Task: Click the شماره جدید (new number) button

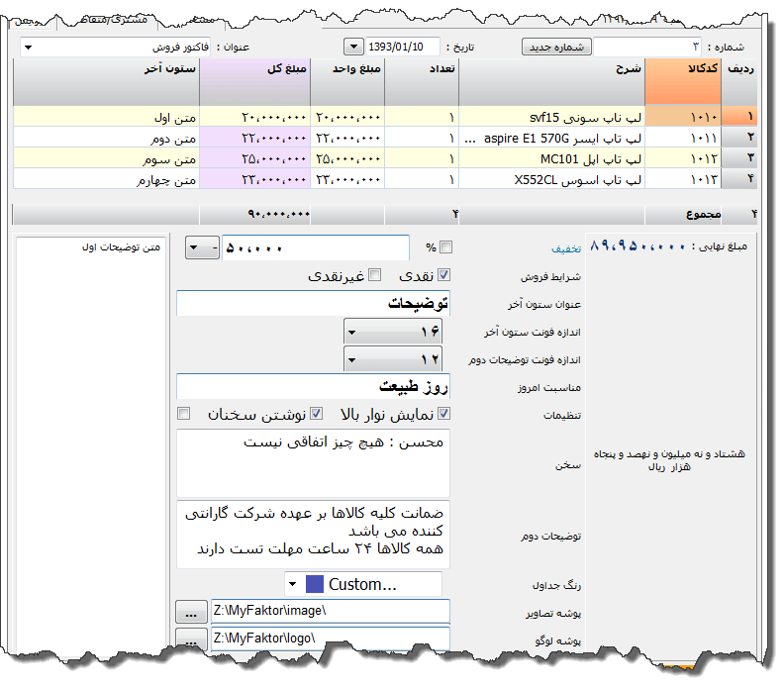Action: click(555, 47)
